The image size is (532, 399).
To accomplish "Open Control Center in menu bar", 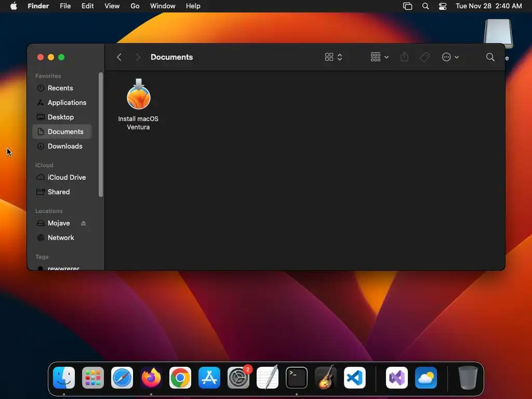I will tap(443, 6).
